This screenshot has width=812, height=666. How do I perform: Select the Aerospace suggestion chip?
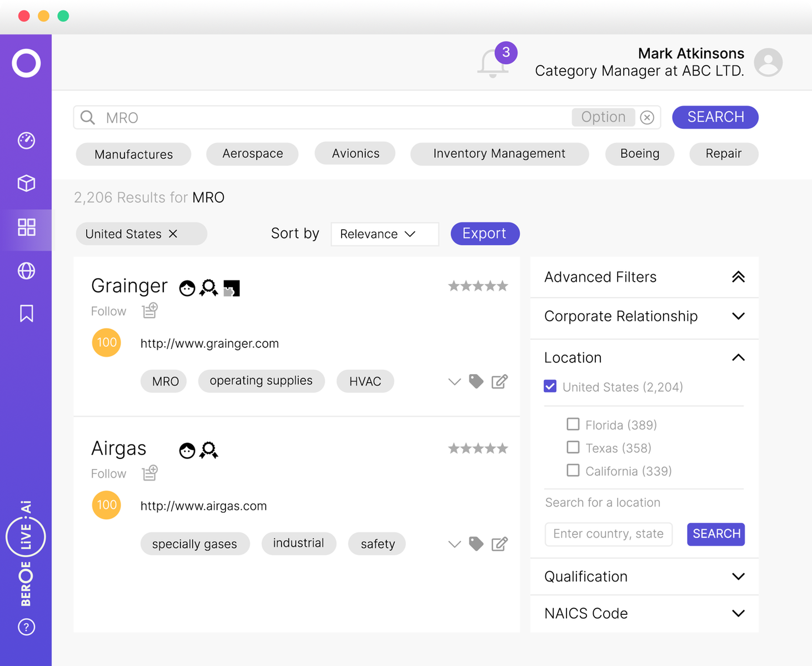[x=252, y=154]
